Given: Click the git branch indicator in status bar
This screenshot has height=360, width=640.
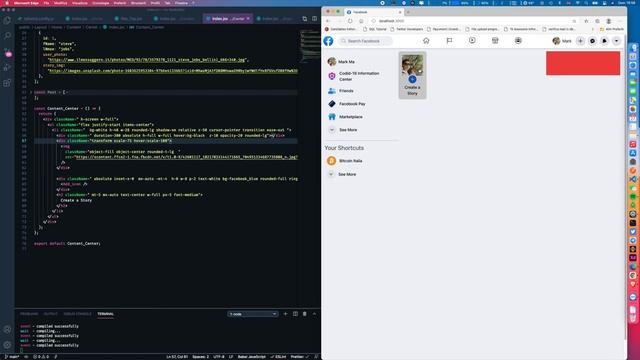Looking at the screenshot, I should tap(12, 357).
